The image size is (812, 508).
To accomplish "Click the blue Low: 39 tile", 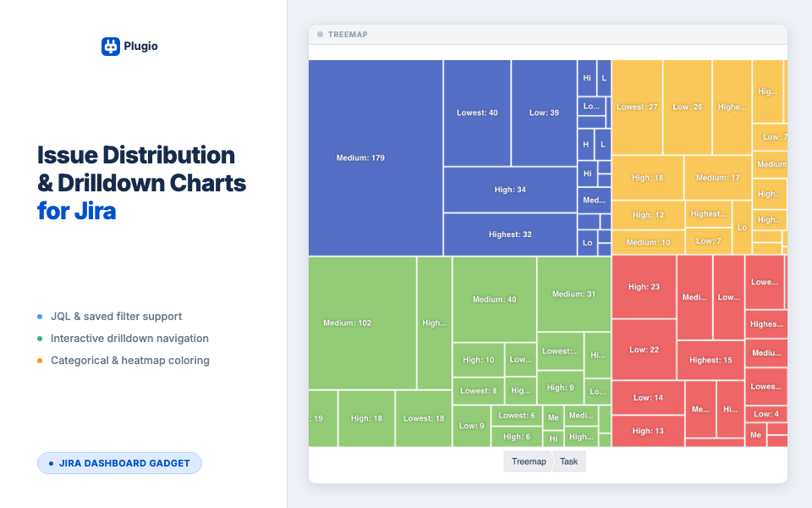I will [x=544, y=113].
